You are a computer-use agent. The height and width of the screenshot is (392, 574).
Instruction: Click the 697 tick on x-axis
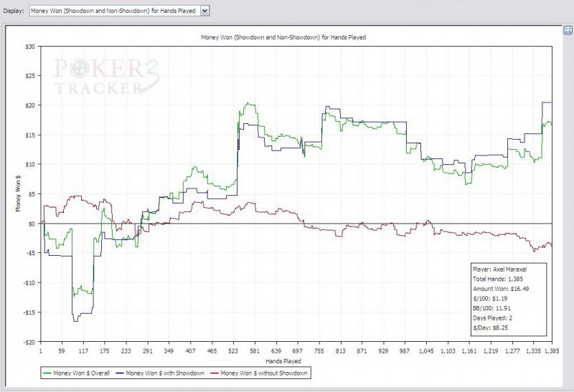coord(297,351)
